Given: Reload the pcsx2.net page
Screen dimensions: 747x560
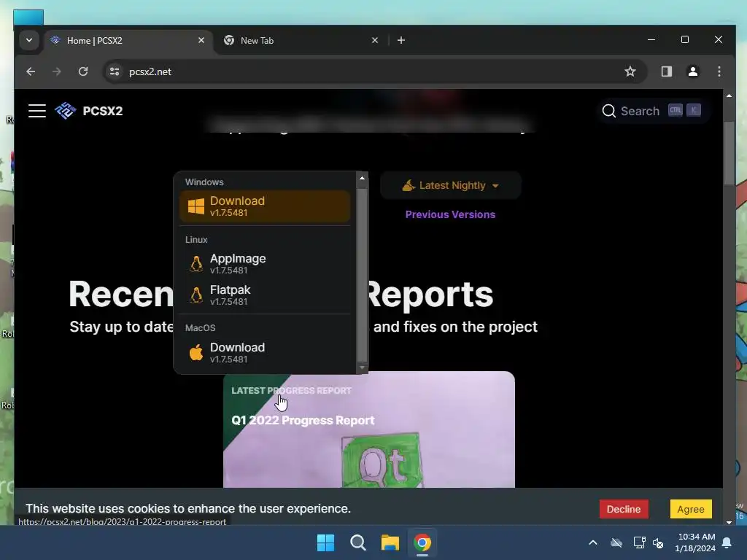Looking at the screenshot, I should pos(83,71).
